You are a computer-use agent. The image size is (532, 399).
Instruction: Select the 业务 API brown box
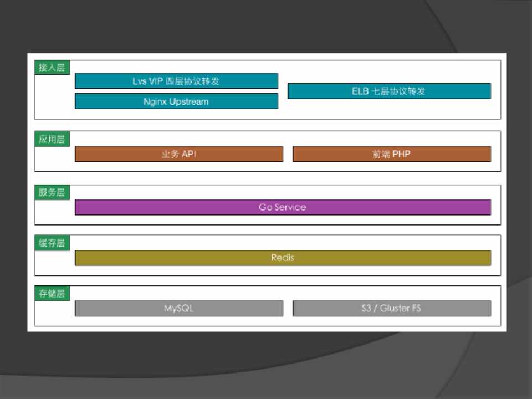pos(178,154)
